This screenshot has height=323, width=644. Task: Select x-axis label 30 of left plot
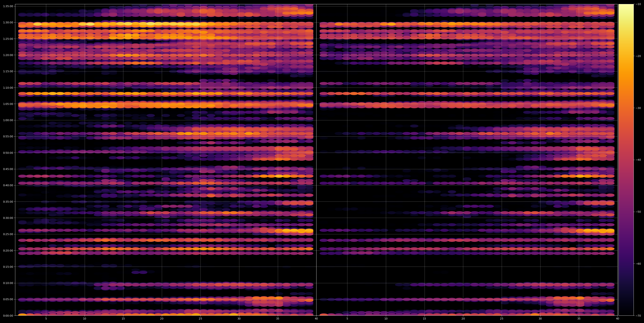pyautogui.click(x=239, y=319)
